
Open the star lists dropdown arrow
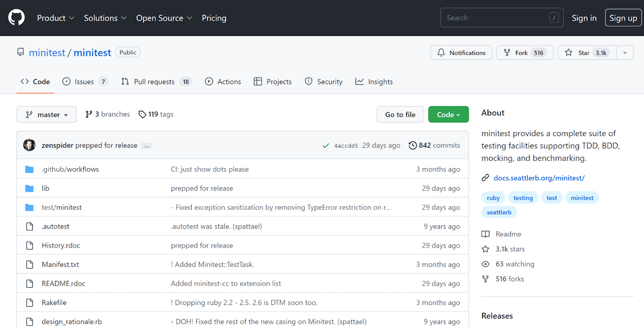coord(625,53)
